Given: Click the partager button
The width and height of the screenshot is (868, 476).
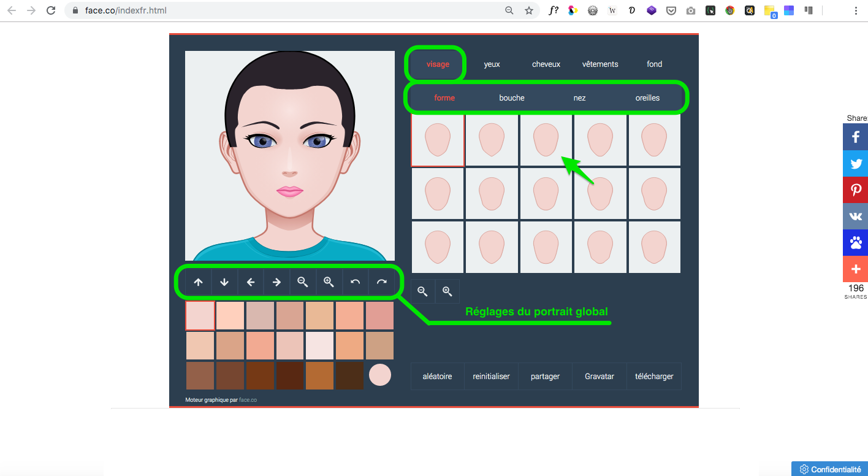Looking at the screenshot, I should [x=546, y=376].
